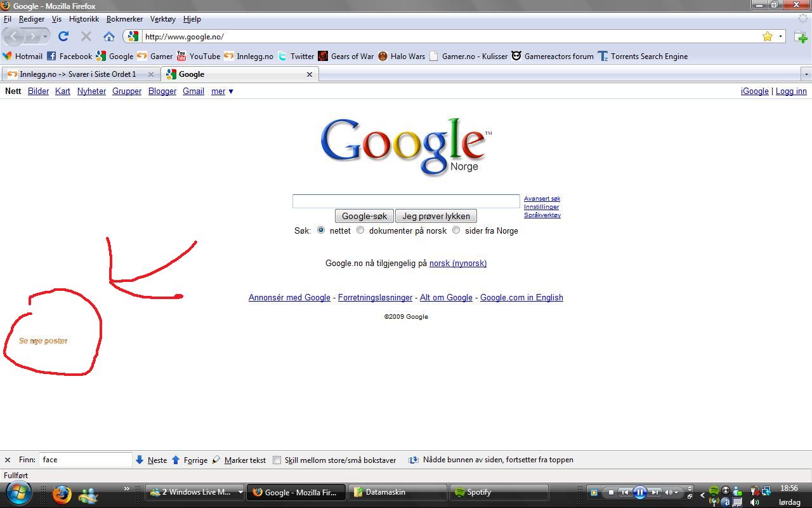The width and height of the screenshot is (812, 508).
Task: Click the Forward navigation arrow
Action: tap(32, 36)
